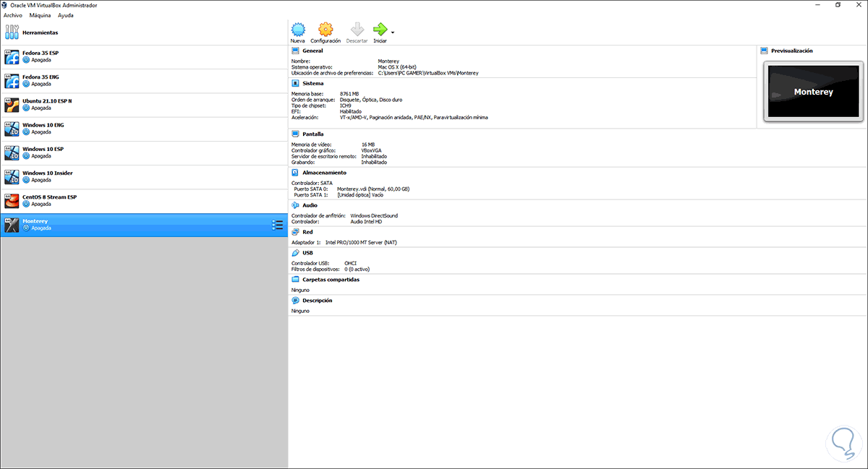Select Windows 10 ENG machine icon

coord(12,129)
